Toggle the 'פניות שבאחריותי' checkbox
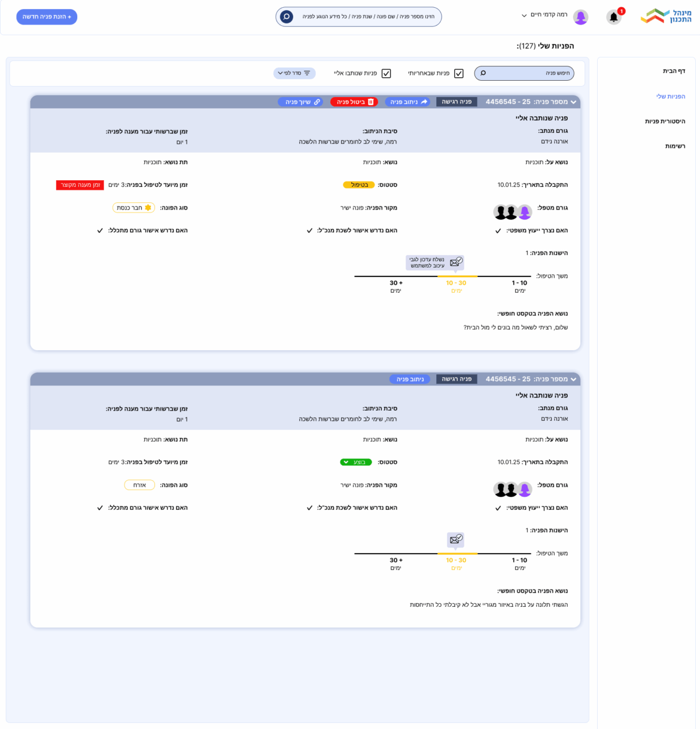Screen dimensions: 700x729 pyautogui.click(x=459, y=74)
